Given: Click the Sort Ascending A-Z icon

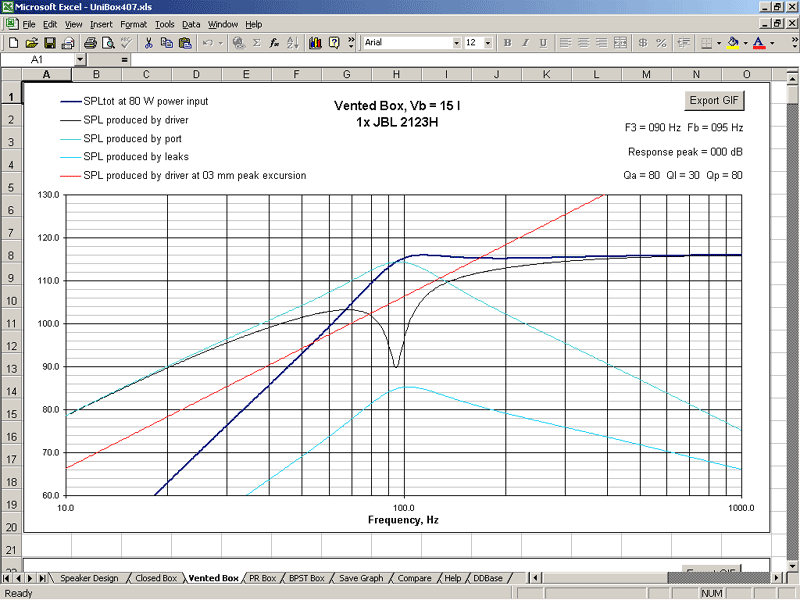Looking at the screenshot, I should click(x=293, y=43).
